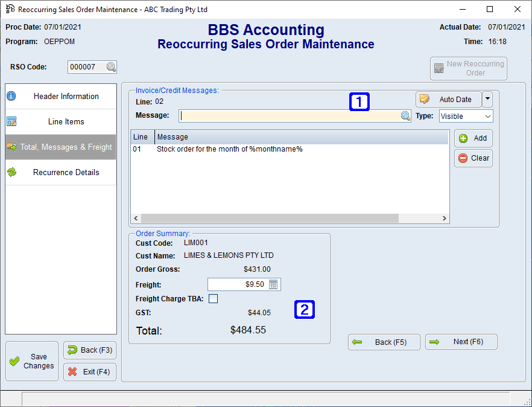Click the green plus Add icon
532x407 pixels.
(463, 138)
